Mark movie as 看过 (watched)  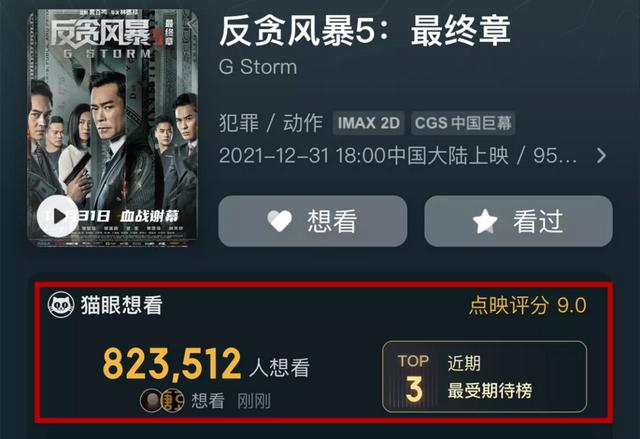click(x=518, y=221)
